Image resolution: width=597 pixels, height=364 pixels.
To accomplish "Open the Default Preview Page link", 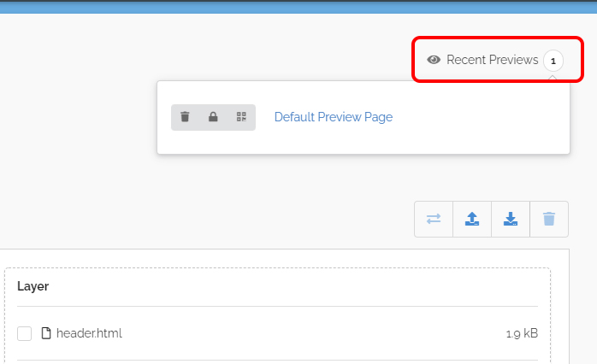I will 334,117.
